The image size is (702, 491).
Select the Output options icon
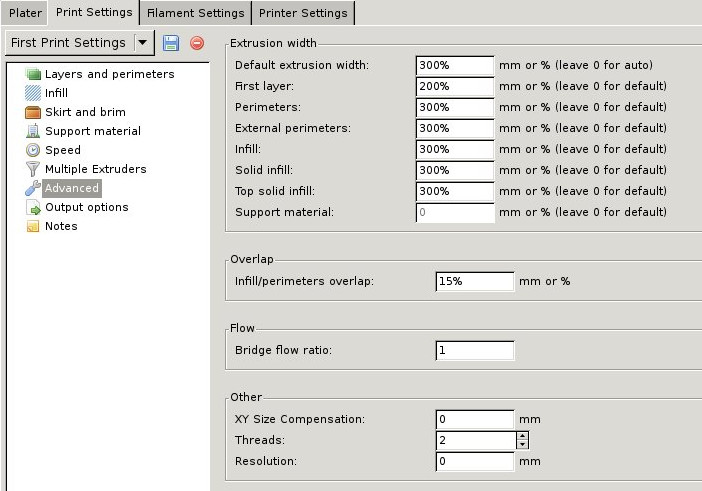coord(34,207)
